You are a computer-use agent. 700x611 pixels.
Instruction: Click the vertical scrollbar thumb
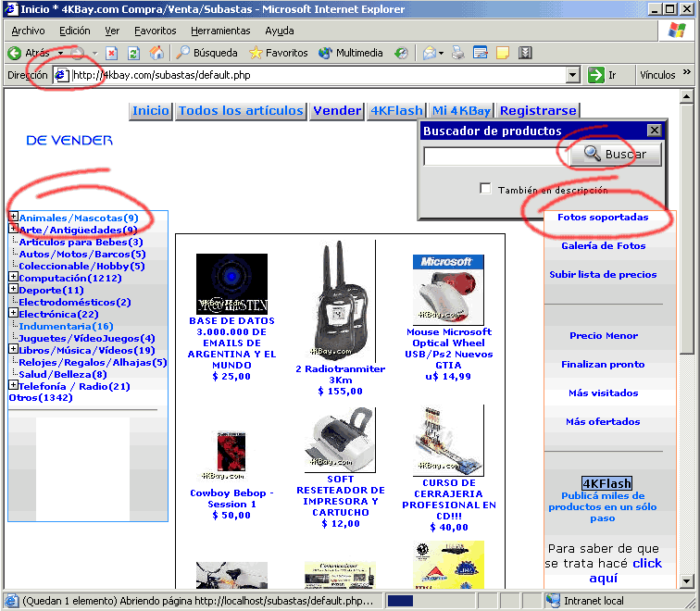tap(687, 229)
